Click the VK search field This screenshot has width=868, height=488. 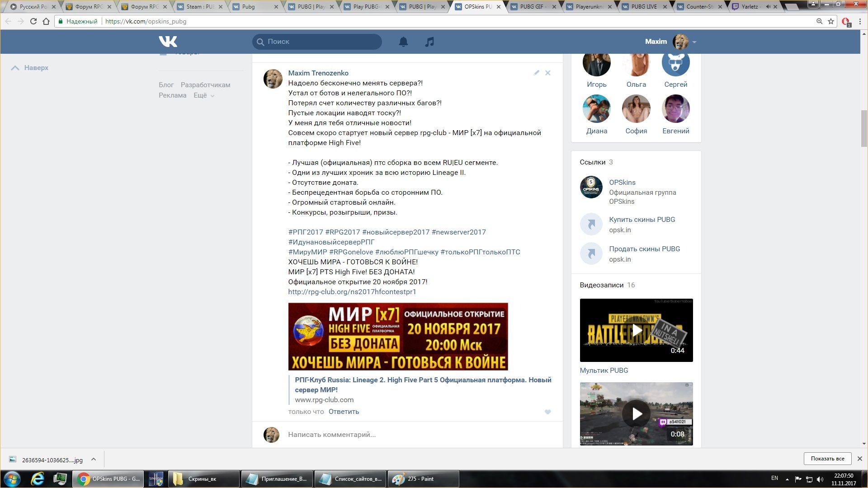point(317,42)
